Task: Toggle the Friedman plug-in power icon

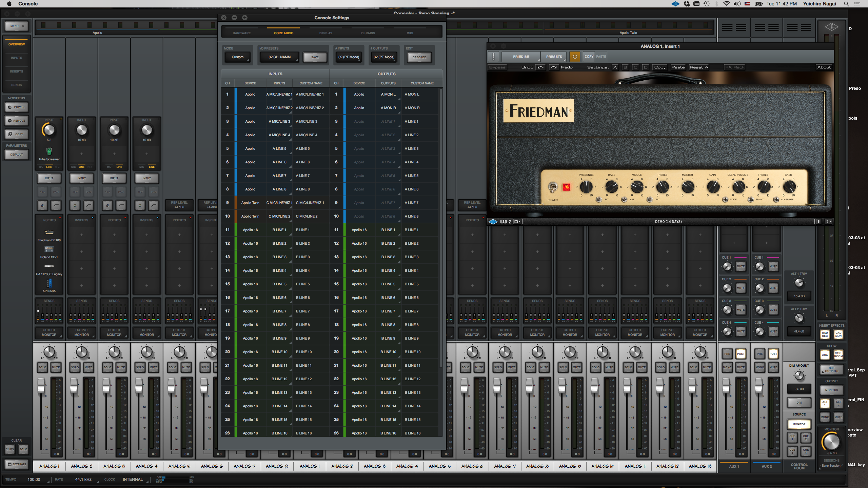Action: click(x=575, y=57)
